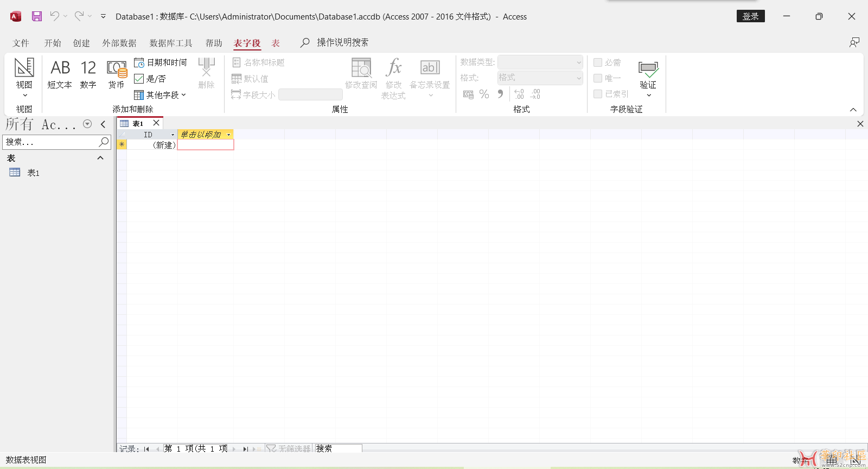Apply comma number format icon
The image size is (868, 469).
[500, 94]
